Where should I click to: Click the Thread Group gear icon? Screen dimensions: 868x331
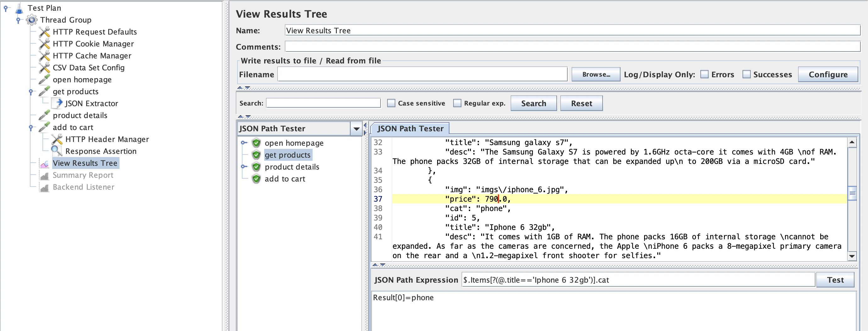(32, 20)
